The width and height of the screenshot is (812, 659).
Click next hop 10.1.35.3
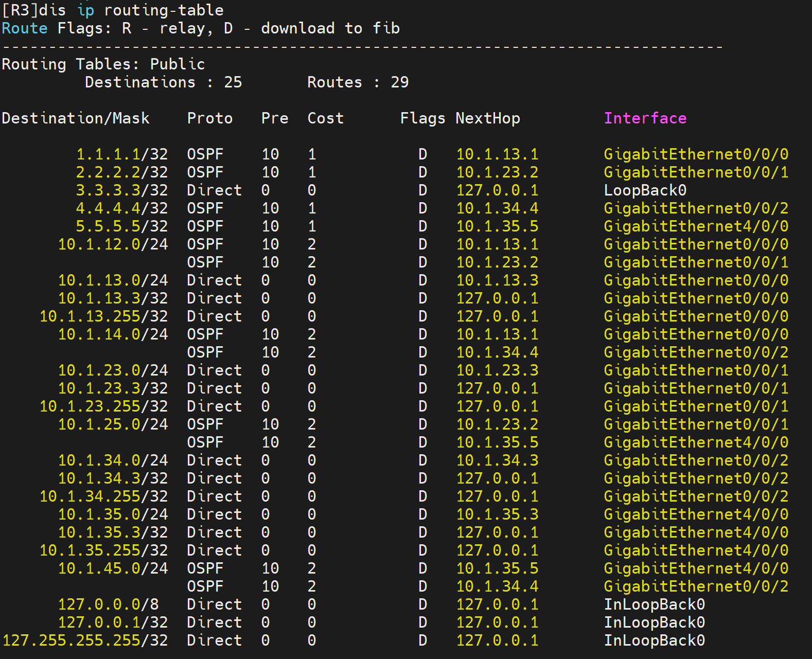tap(497, 514)
